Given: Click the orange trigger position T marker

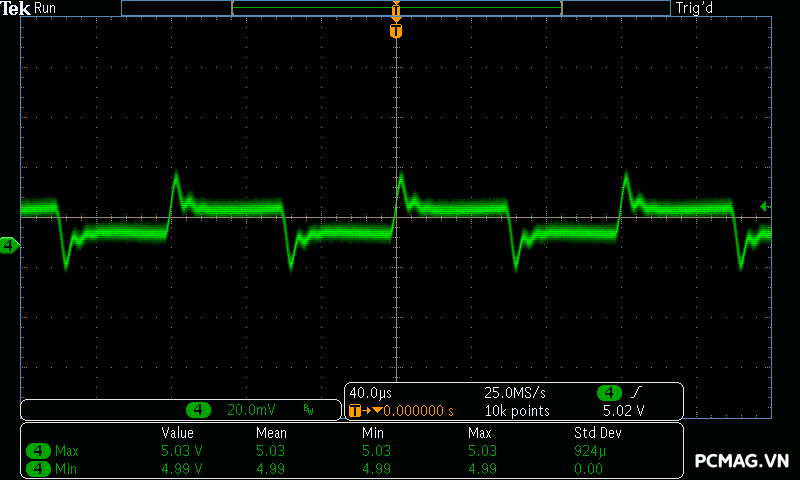Looking at the screenshot, I should point(396,32).
